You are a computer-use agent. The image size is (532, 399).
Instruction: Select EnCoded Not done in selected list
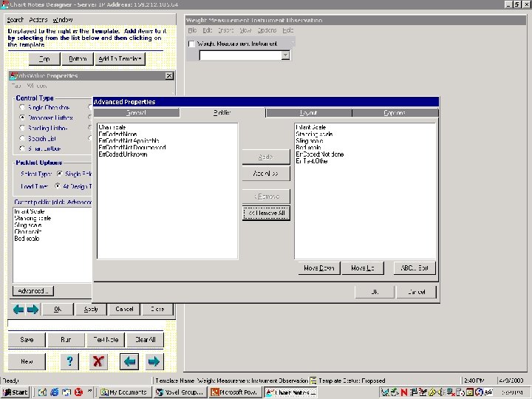tap(320, 154)
